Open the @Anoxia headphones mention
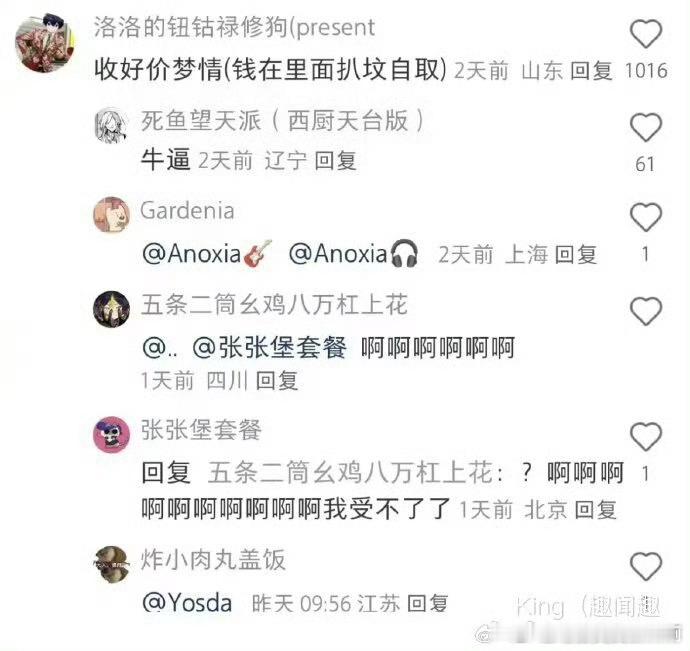 point(353,254)
